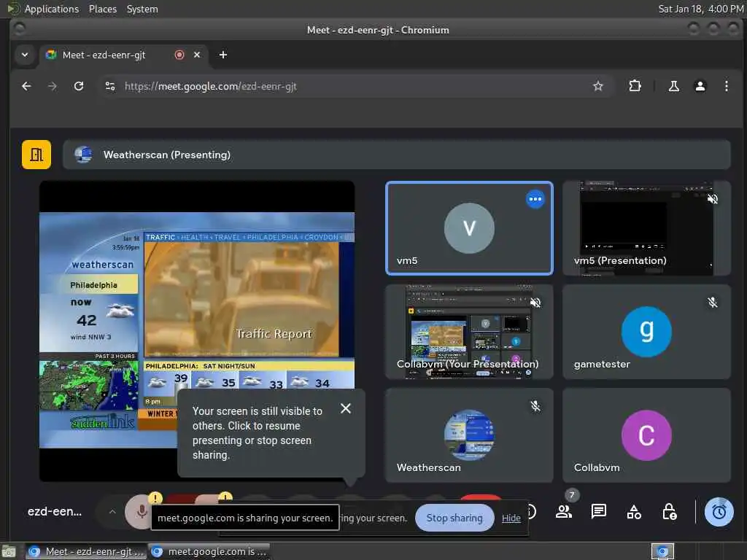Open Chrome Labs flask icon
Image resolution: width=747 pixels, height=560 pixels.
pyautogui.click(x=673, y=86)
